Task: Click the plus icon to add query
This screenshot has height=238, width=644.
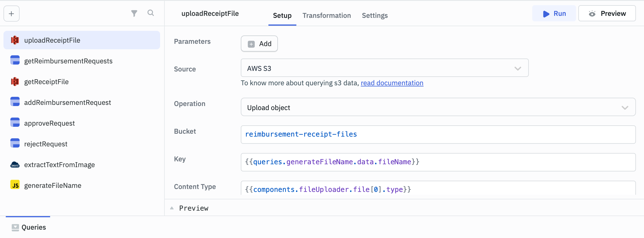Action: [12, 14]
